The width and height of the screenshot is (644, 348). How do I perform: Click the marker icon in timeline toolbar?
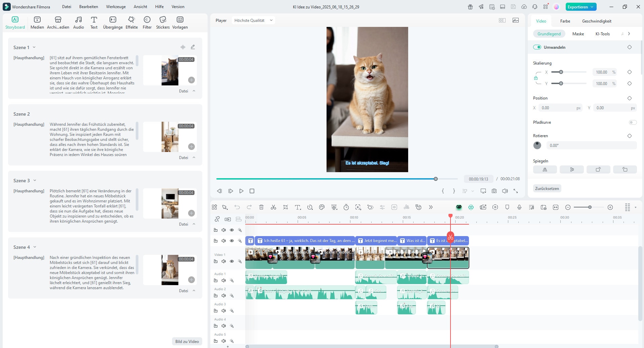tap(507, 207)
